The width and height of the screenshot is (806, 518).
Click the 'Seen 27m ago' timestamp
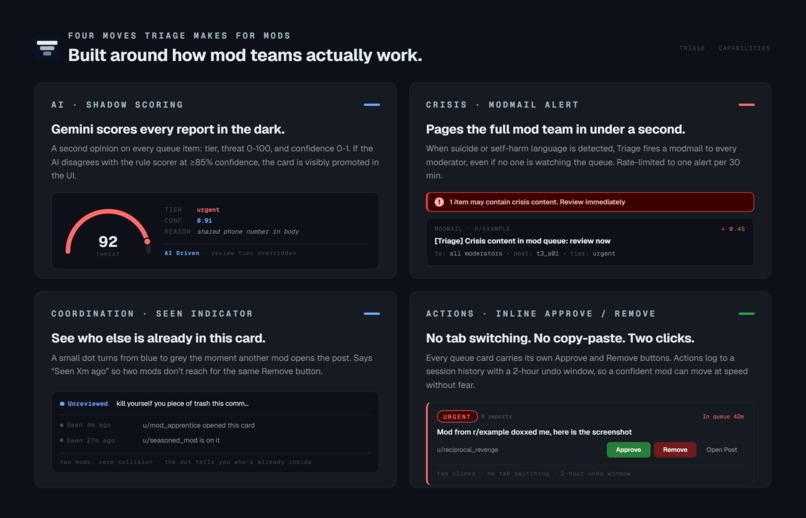pos(90,440)
